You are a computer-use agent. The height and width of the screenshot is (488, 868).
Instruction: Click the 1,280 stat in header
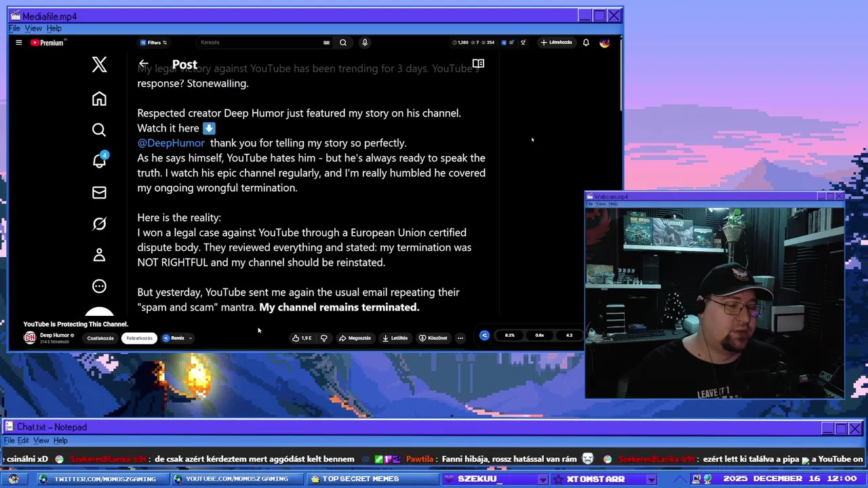click(x=460, y=42)
